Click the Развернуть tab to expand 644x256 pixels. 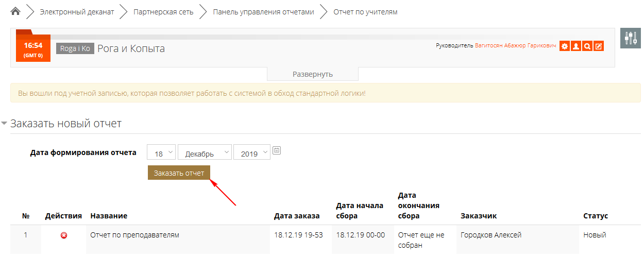312,74
